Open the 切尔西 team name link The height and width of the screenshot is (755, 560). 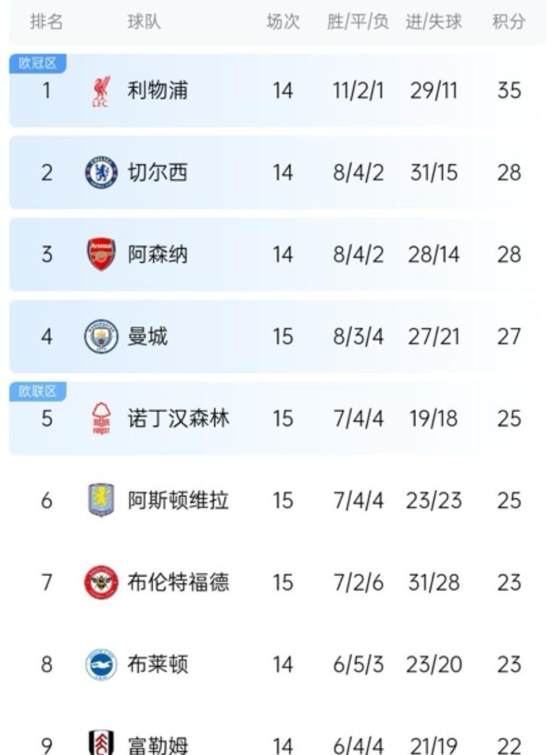point(157,172)
